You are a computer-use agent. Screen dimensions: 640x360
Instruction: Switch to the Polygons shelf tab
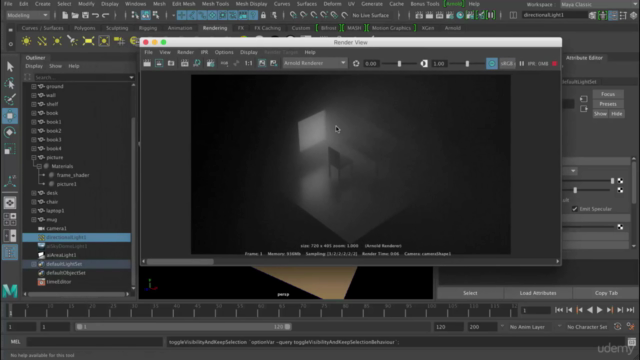click(x=84, y=28)
